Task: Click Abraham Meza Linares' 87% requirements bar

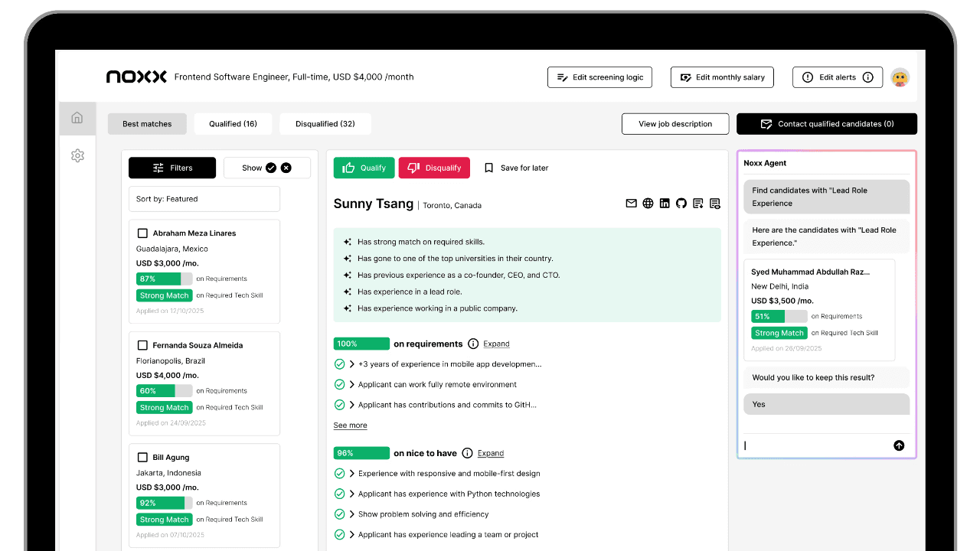Action: [165, 279]
